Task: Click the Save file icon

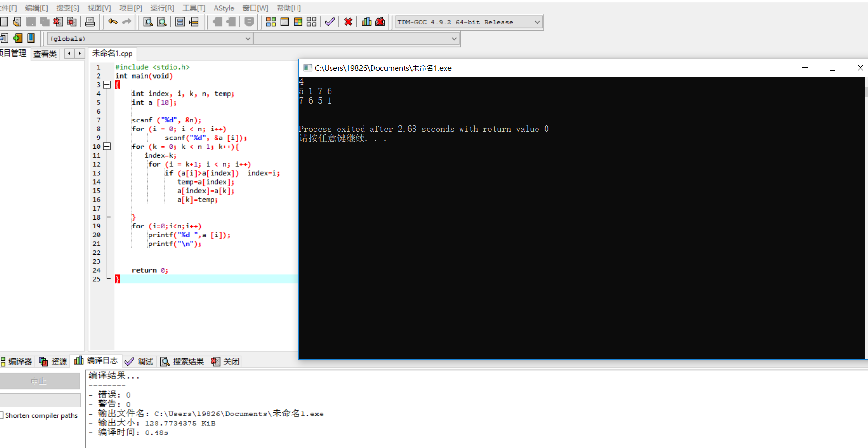Action: point(31,22)
